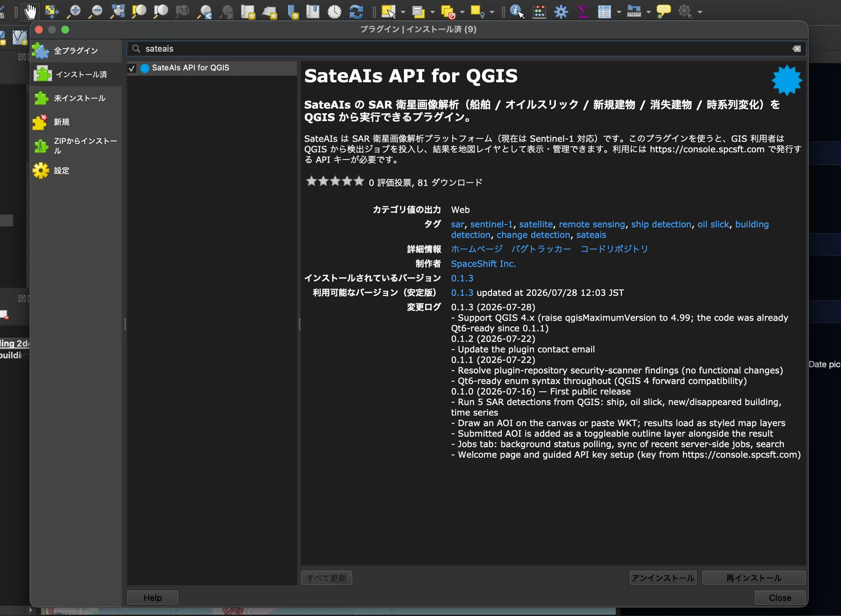Image resolution: width=841 pixels, height=616 pixels.
Task: Activate the Map Tips speech bubble icon
Action: click(x=664, y=11)
